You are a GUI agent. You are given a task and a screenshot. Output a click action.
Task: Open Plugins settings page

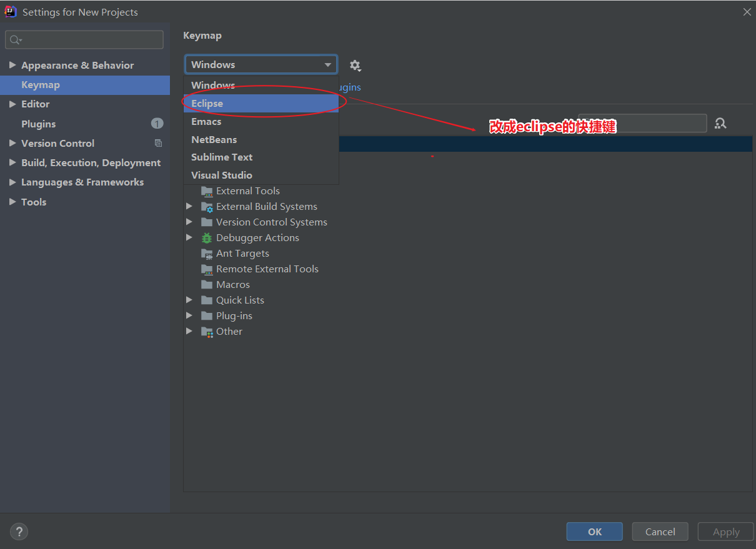[x=85, y=124]
